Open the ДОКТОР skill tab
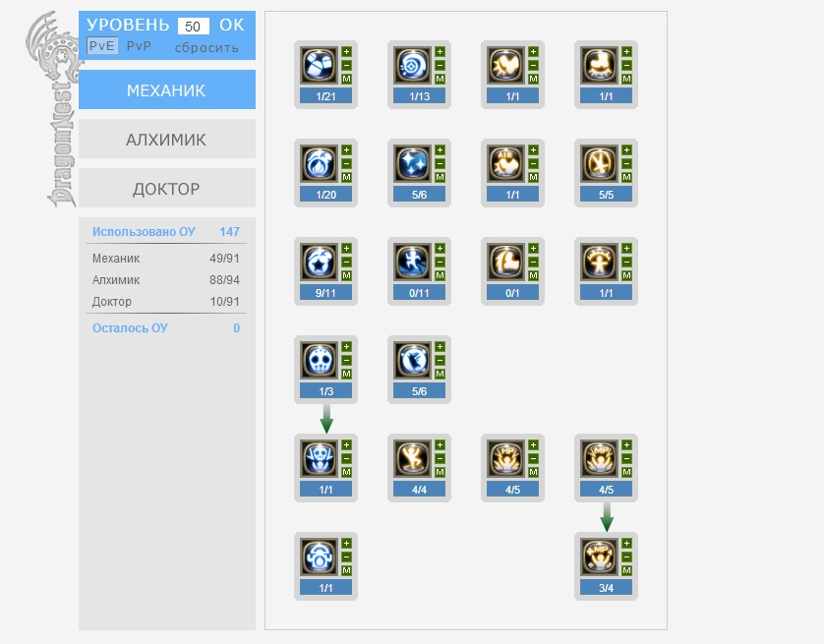Image resolution: width=824 pixels, height=644 pixels. click(167, 188)
